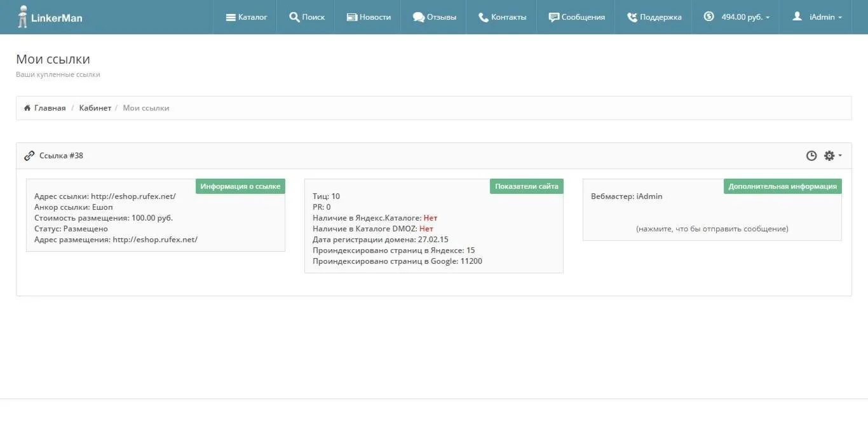The image size is (868, 424).
Task: Click the Отзывы speech bubbles icon
Action: coord(418,17)
